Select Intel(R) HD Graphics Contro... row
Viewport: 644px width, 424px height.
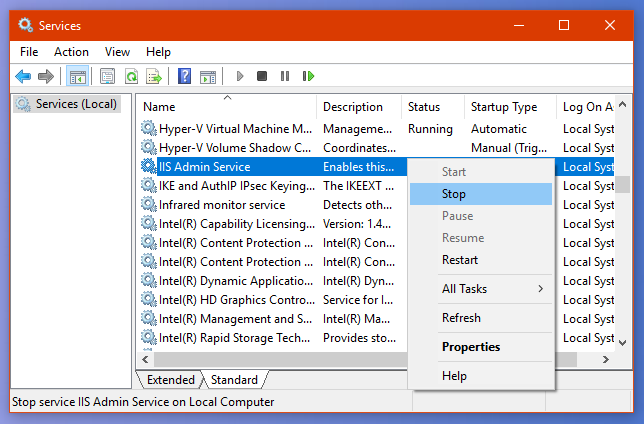(x=273, y=300)
